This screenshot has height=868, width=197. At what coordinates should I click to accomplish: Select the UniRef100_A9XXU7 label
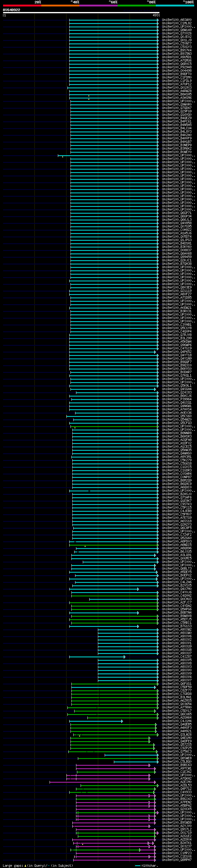pyautogui.click(x=177, y=653)
